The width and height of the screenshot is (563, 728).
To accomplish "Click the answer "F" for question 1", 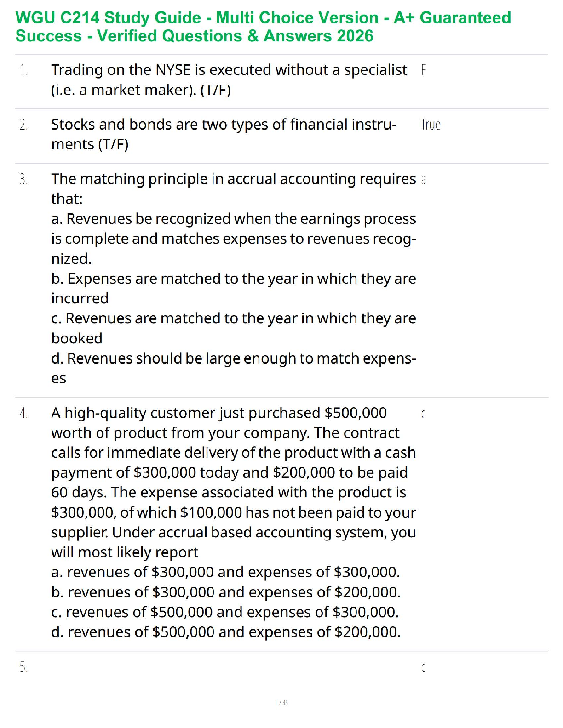I will point(423,70).
